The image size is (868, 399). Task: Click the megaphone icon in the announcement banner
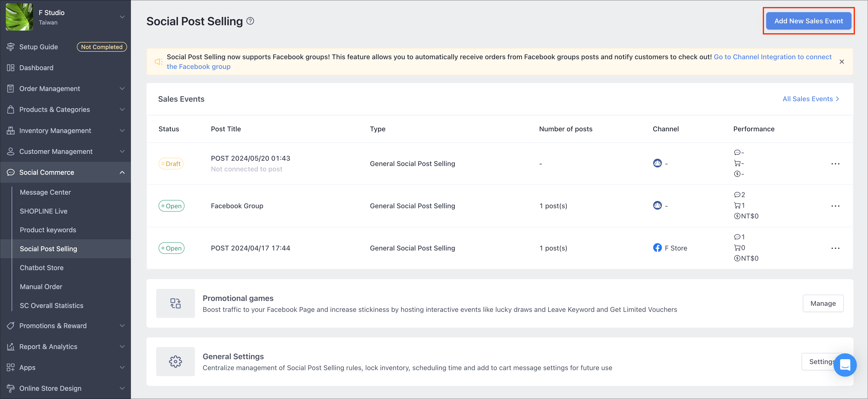[x=158, y=62]
